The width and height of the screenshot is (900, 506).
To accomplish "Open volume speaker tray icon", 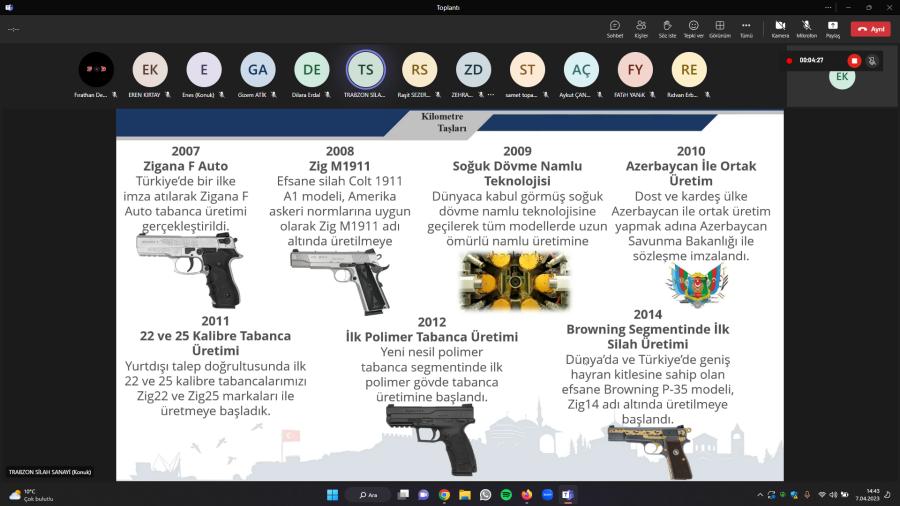I will click(x=833, y=495).
